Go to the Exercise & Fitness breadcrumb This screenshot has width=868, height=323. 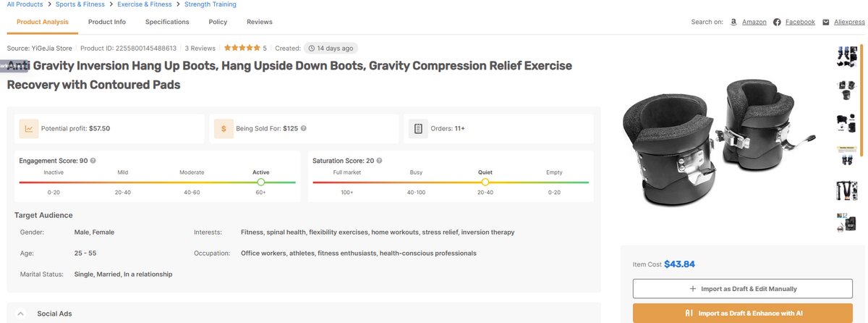coord(145,4)
